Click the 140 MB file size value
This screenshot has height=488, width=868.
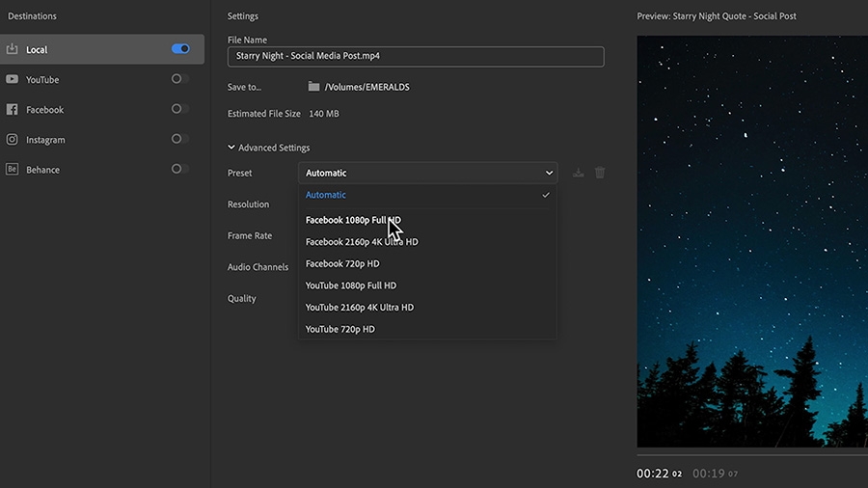point(324,114)
